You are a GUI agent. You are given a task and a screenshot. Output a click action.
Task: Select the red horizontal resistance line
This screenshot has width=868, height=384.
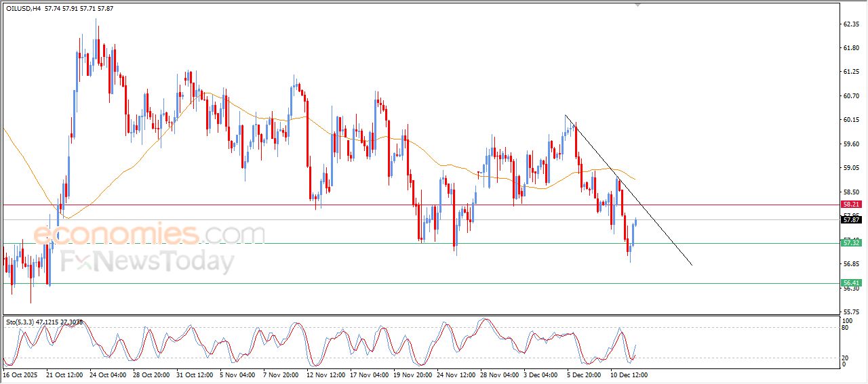271,204
